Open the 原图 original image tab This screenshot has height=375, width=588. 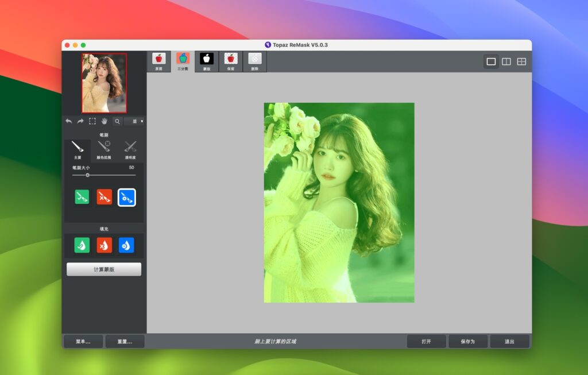pyautogui.click(x=159, y=60)
